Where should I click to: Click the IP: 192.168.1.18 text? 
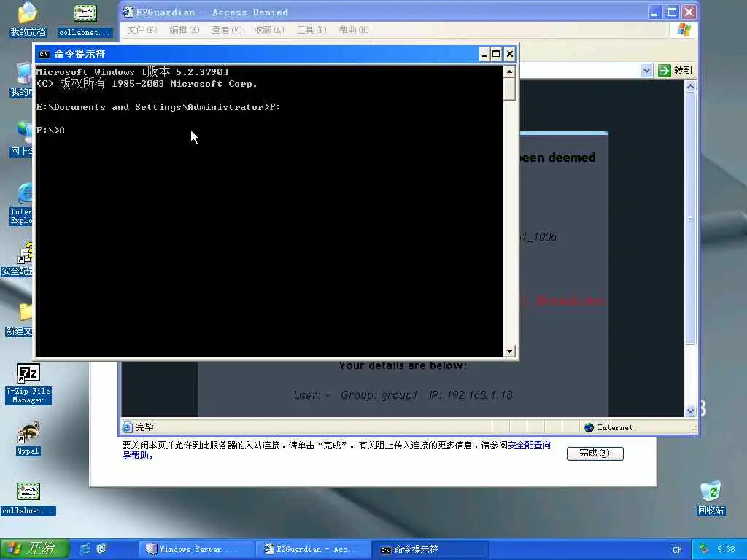tap(471, 394)
